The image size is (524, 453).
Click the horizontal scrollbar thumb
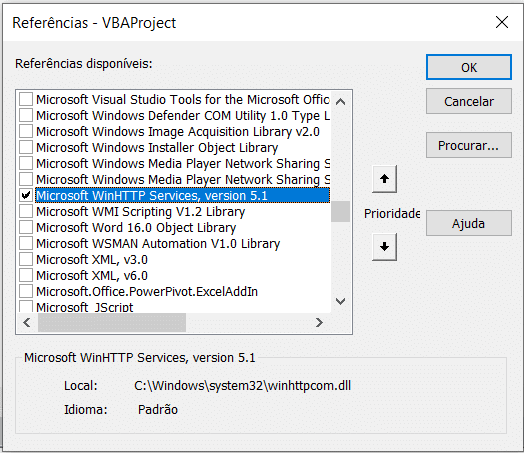coord(112,322)
